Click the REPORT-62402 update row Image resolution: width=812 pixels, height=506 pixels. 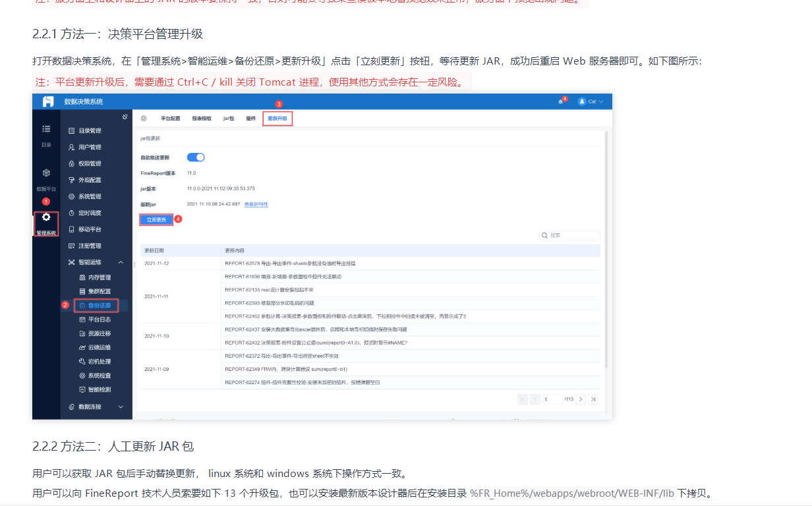(x=411, y=343)
